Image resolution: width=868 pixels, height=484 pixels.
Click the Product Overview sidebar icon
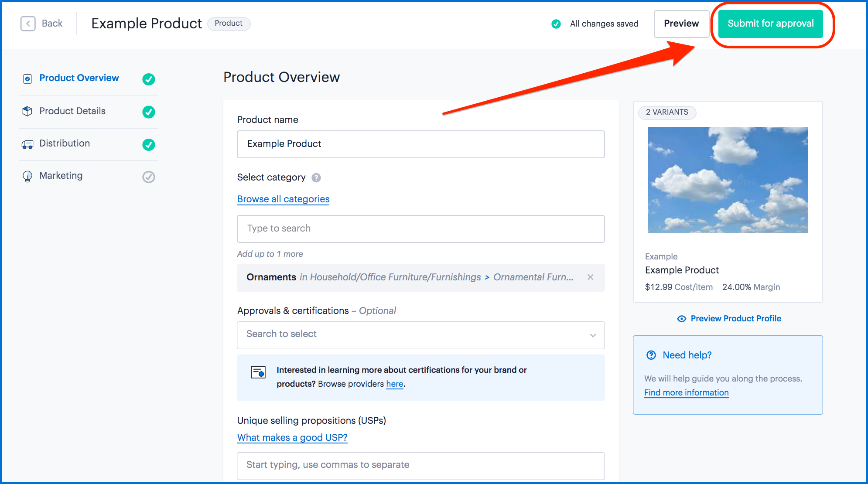[27, 78]
